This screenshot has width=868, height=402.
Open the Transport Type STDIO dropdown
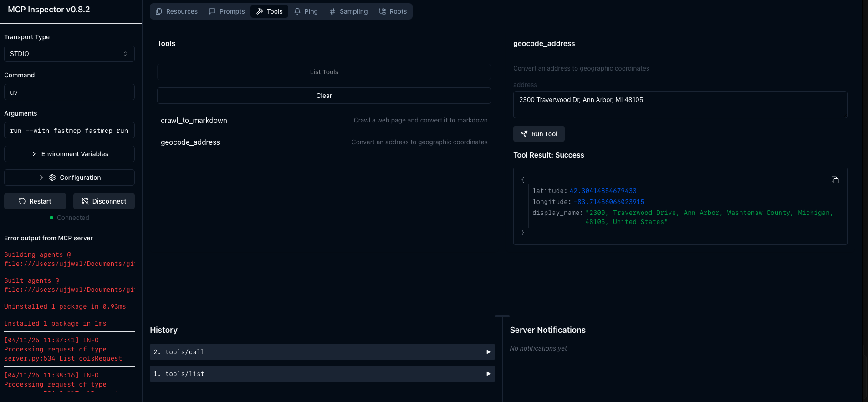tap(69, 54)
